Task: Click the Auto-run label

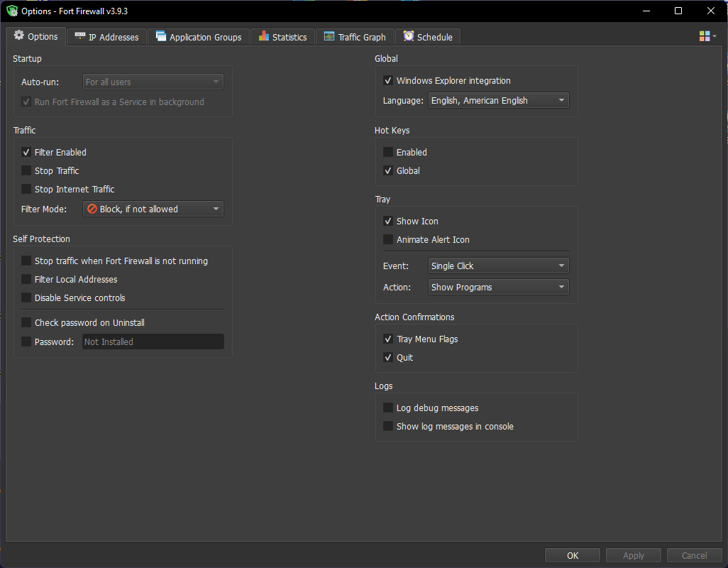Action: tap(40, 82)
